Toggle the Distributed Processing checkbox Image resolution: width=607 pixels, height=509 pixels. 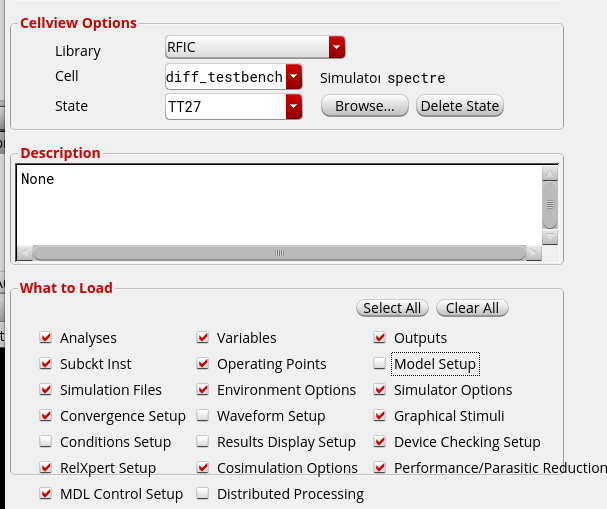click(x=202, y=494)
